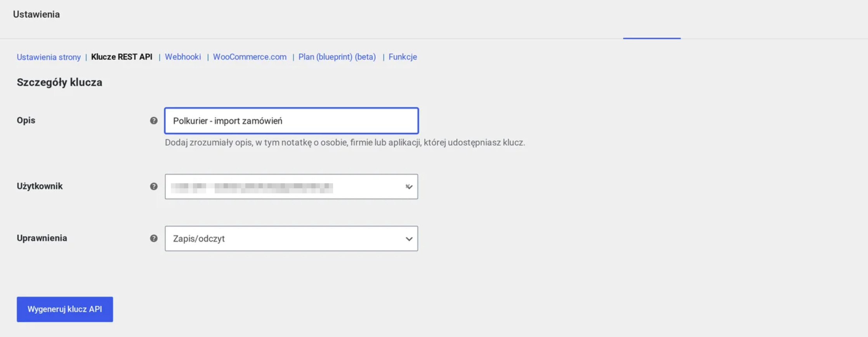Image resolution: width=868 pixels, height=337 pixels.
Task: Click the 'Dodaj zrozumiały opis' hint text
Action: point(345,142)
